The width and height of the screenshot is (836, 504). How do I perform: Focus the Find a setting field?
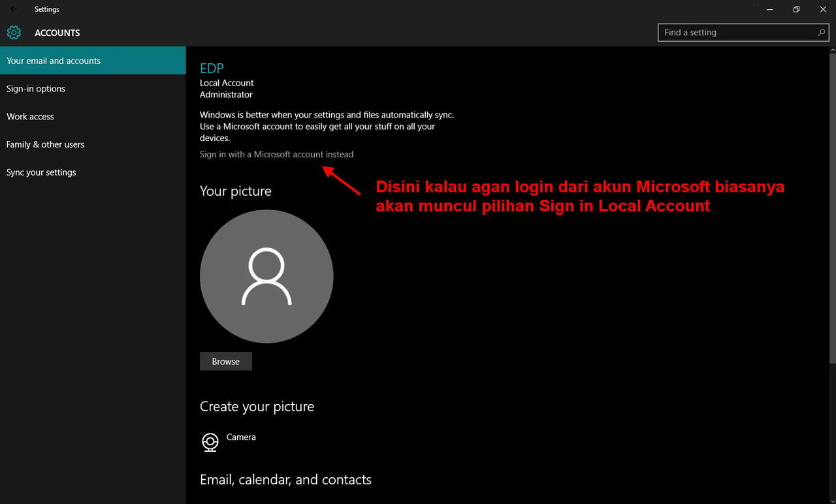743,32
